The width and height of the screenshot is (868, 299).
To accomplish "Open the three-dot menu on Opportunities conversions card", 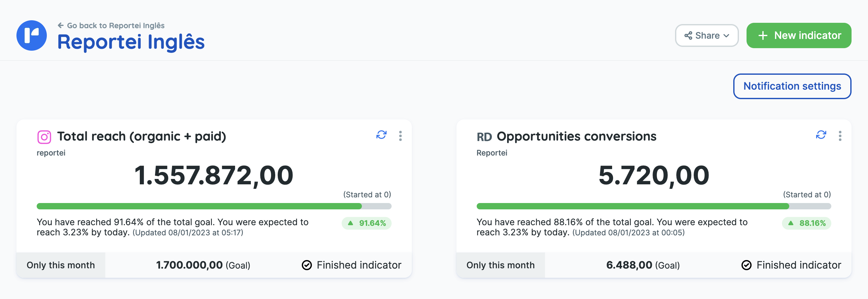I will (x=841, y=136).
